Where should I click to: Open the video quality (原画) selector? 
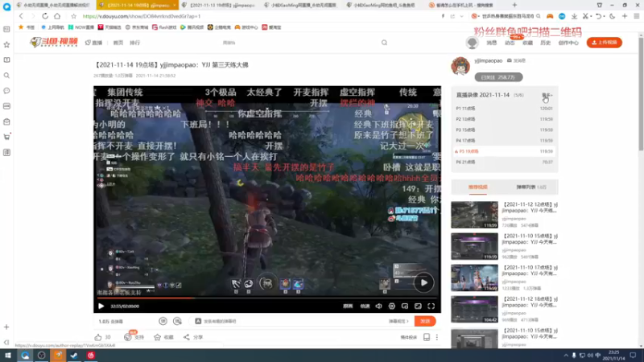tap(348, 306)
